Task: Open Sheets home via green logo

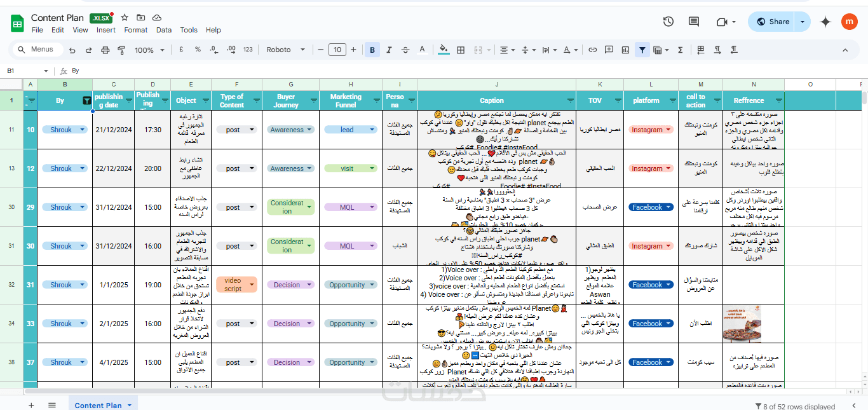Action: click(17, 23)
